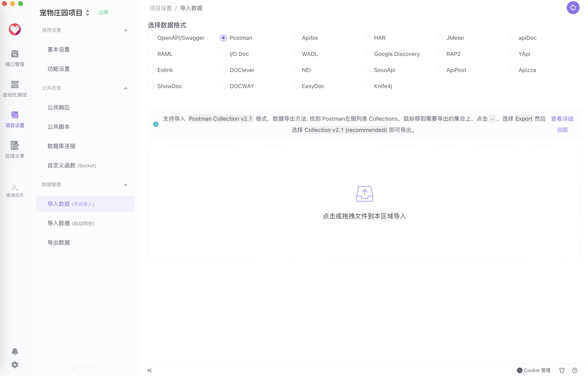The image size is (588, 376).
Task: Open 邀请成员 from the sidebar
Action: click(15, 191)
